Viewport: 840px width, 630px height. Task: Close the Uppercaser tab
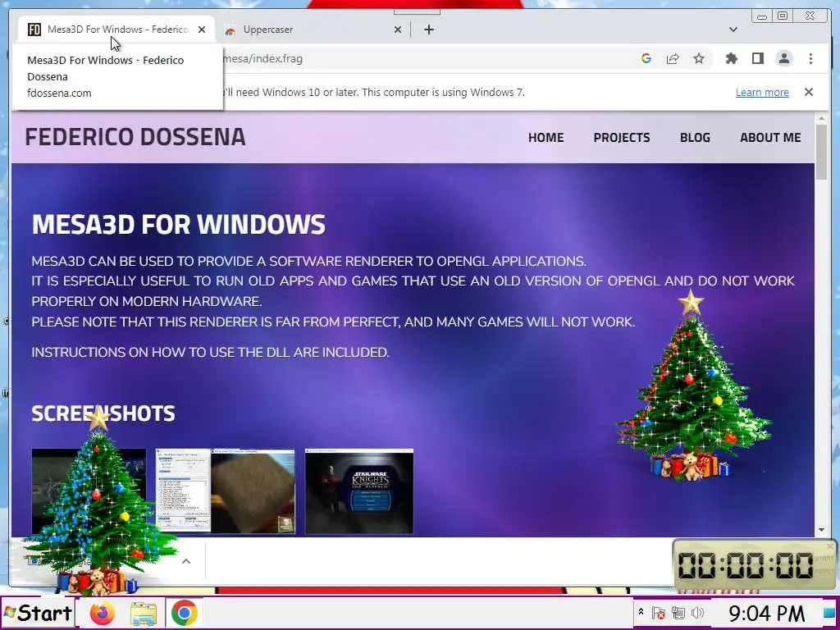(398, 30)
